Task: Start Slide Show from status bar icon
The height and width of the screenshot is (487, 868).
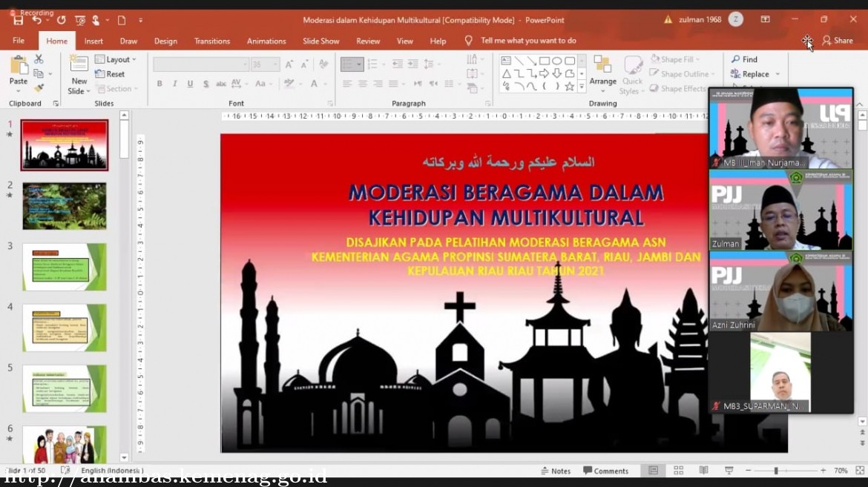Action: point(729,471)
